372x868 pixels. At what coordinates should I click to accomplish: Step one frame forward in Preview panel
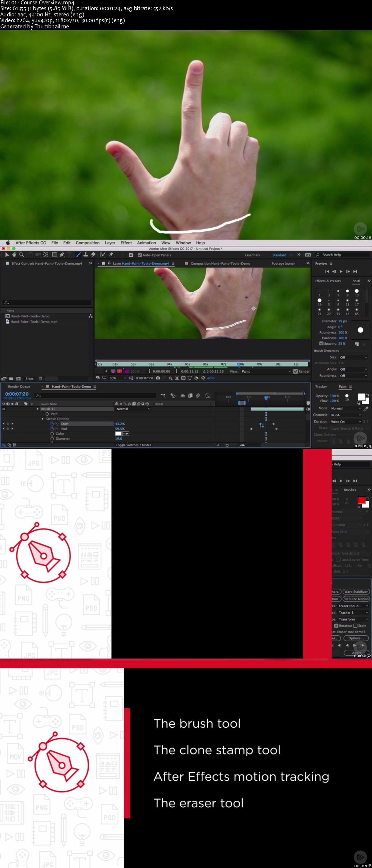coord(348,271)
